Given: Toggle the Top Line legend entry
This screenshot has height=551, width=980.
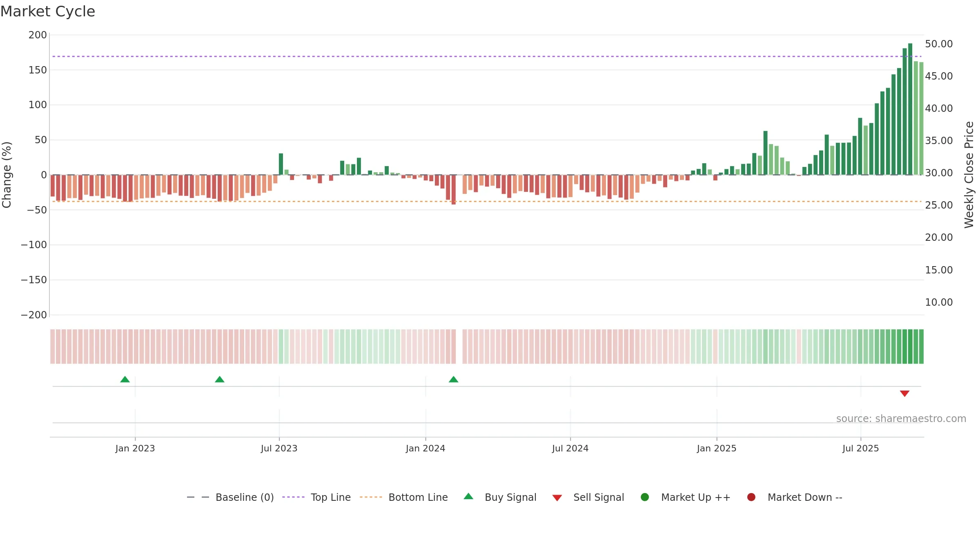Looking at the screenshot, I should 316,497.
